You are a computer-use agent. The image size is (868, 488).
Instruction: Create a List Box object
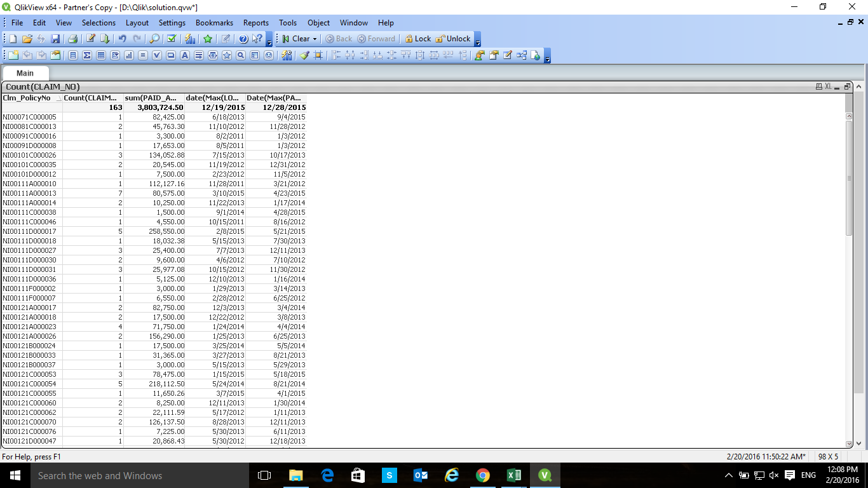click(73, 55)
